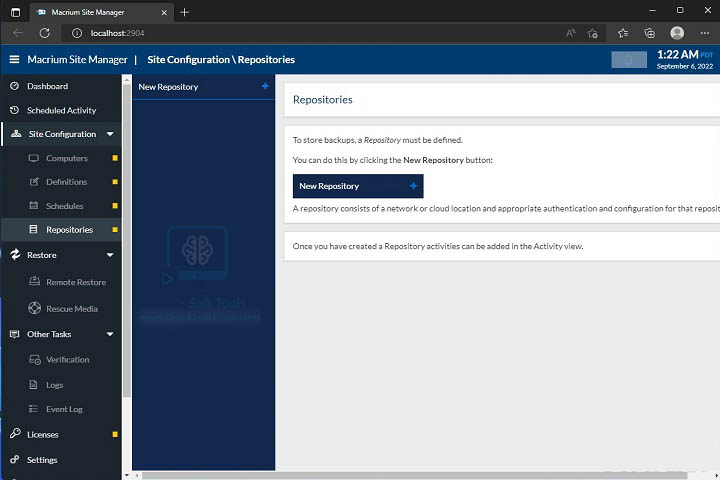Open Remote Restore
Image resolution: width=720 pixels, height=480 pixels.
76,282
